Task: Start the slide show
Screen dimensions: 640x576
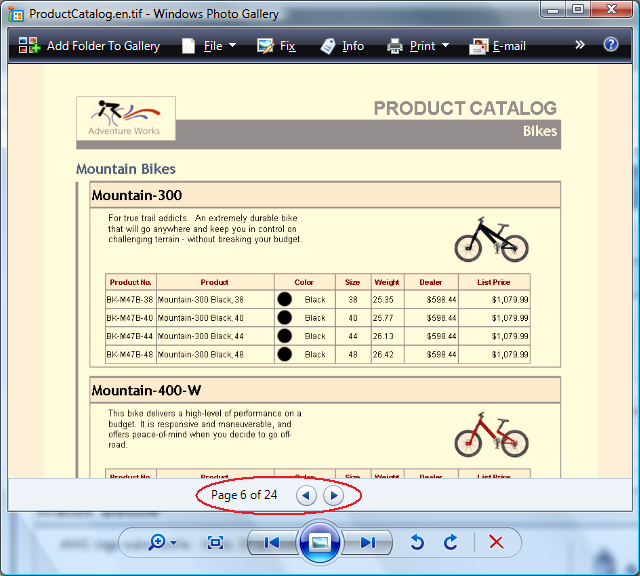Action: 320,543
